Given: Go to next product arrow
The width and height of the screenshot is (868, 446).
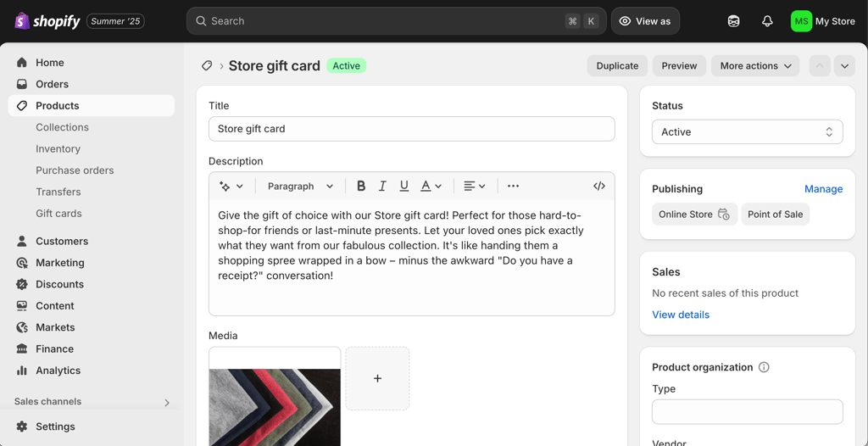Looking at the screenshot, I should point(844,66).
